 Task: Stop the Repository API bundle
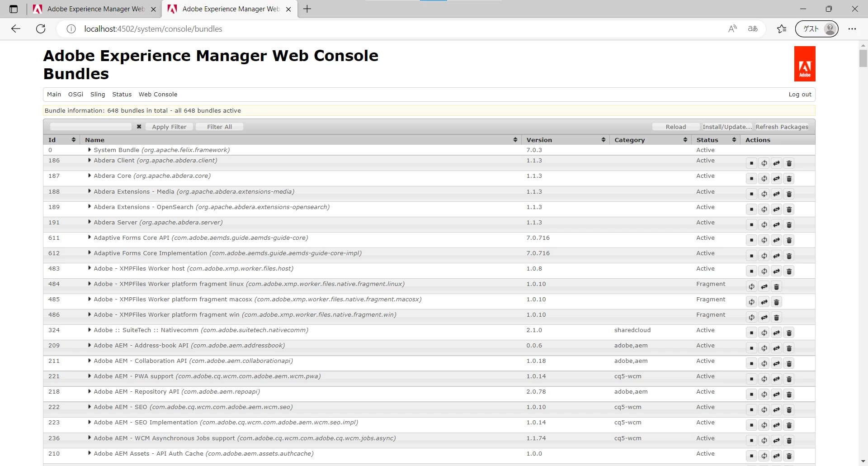pyautogui.click(x=751, y=394)
